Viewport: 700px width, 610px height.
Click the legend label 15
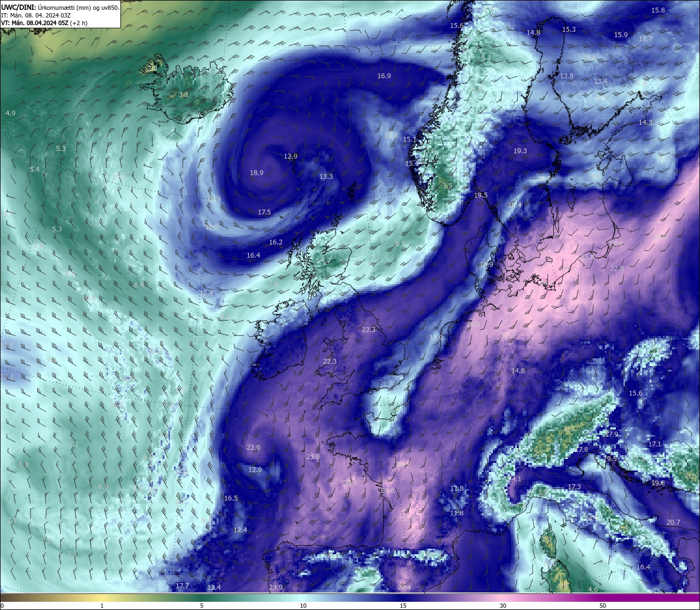point(403,606)
